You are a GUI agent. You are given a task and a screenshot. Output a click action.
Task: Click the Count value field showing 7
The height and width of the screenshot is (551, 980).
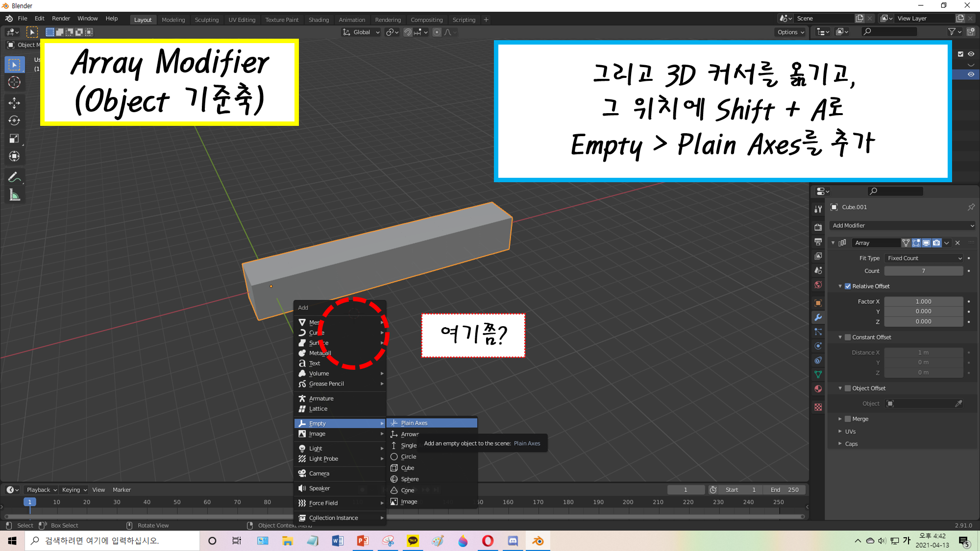point(923,271)
